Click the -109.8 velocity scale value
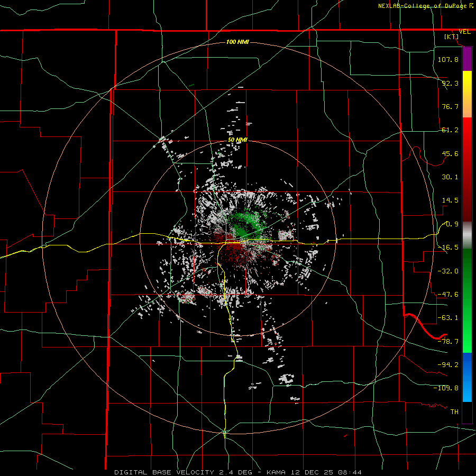Image resolution: width=476 pixels, height=476 pixels. pyautogui.click(x=446, y=388)
